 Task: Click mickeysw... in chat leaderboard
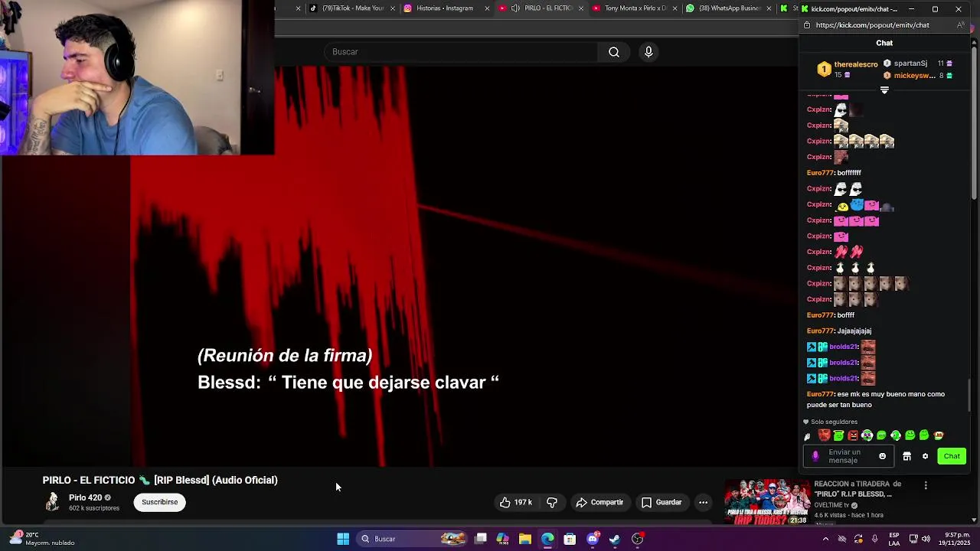pyautogui.click(x=914, y=76)
